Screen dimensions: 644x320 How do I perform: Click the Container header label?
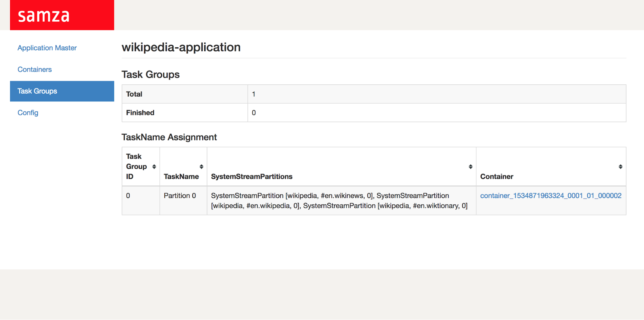[x=496, y=176]
